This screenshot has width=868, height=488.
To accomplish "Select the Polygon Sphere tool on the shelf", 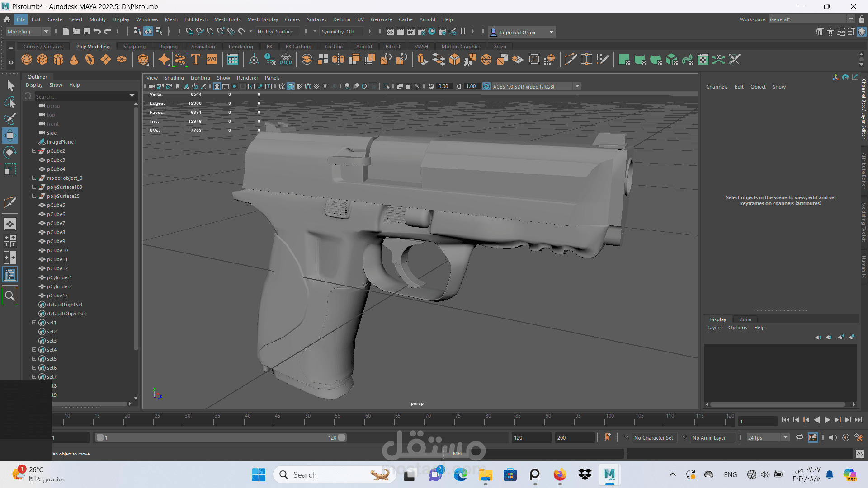I will 26,59.
